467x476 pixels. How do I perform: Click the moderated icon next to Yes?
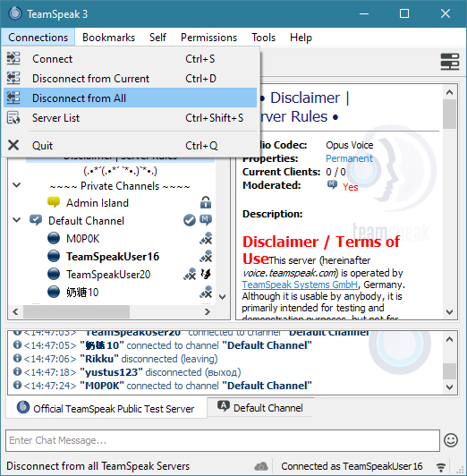pos(332,184)
